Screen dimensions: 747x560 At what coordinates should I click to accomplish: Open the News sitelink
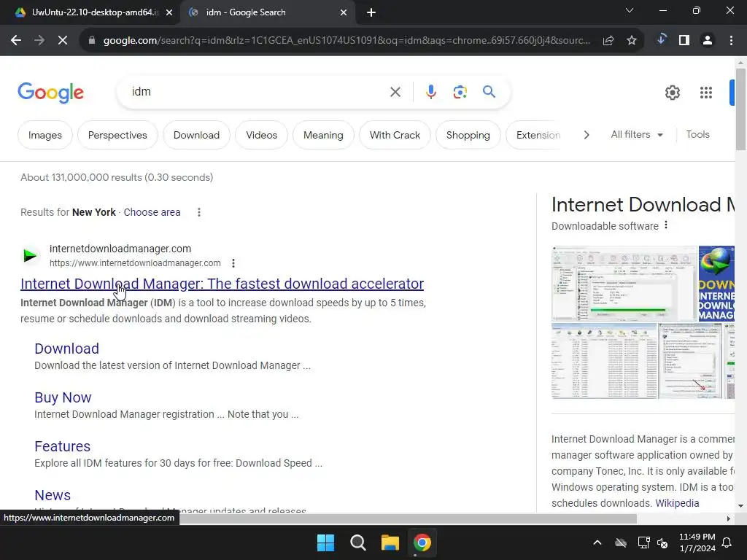[53, 495]
